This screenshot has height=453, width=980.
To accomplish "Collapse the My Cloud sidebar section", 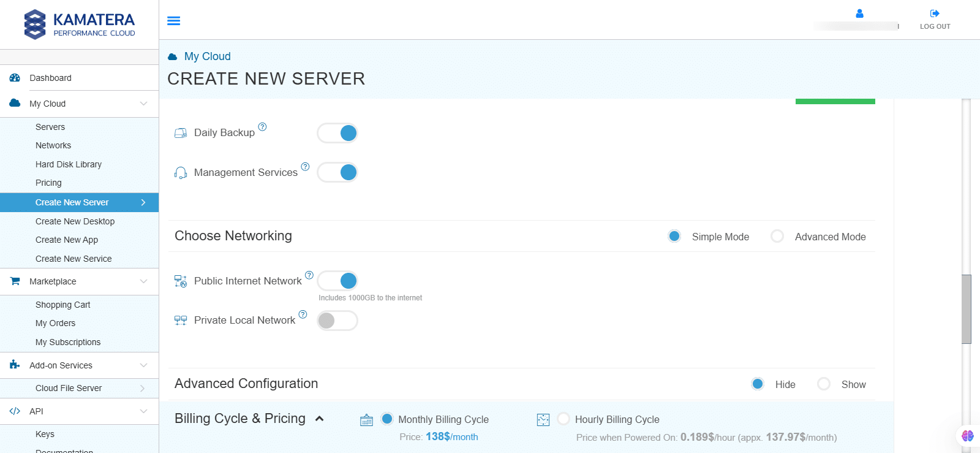I will (143, 104).
